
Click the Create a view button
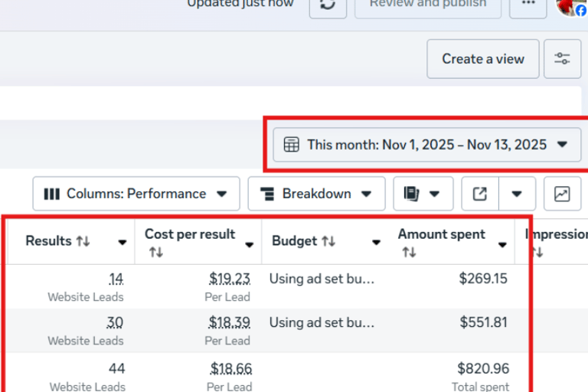point(483,59)
